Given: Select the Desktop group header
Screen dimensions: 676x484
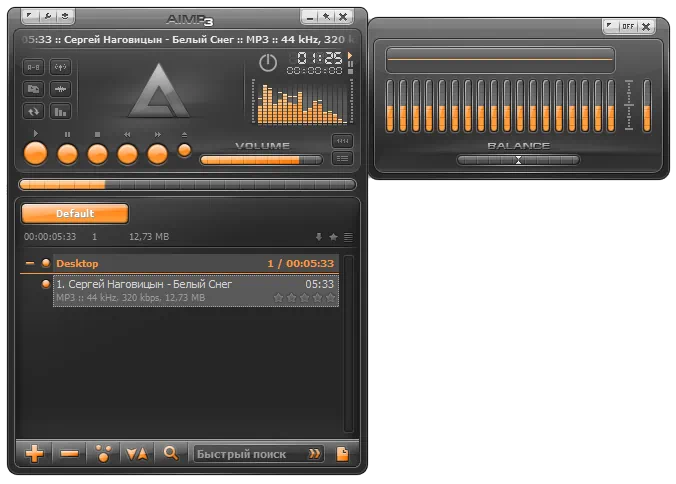Looking at the screenshot, I should (196, 263).
